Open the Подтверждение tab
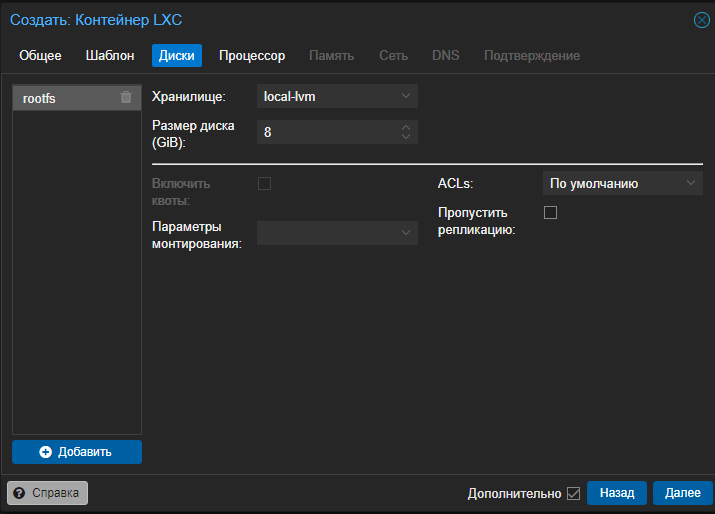The image size is (715, 514). coord(532,56)
